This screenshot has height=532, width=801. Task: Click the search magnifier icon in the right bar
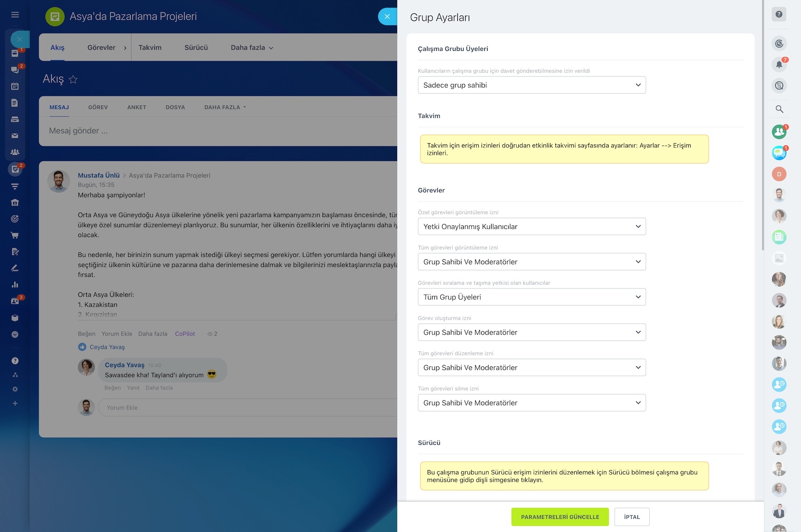[779, 109]
